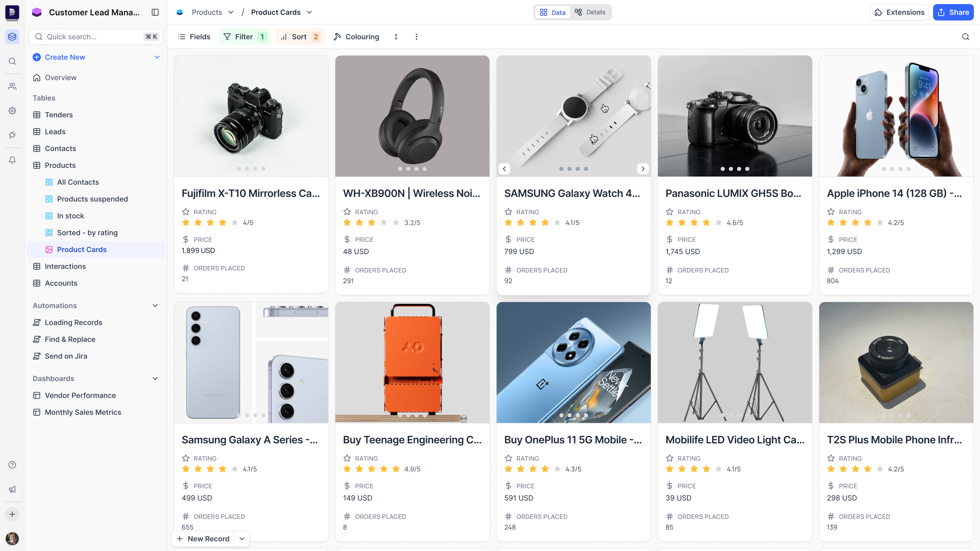Open New Record dropdown arrow
The height and width of the screenshot is (551, 980).
pyautogui.click(x=242, y=538)
